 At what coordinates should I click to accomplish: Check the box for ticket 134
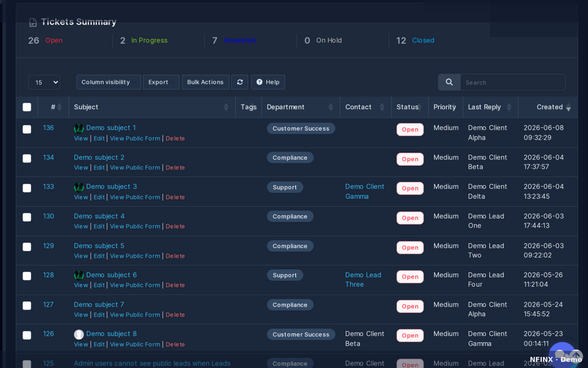click(27, 159)
